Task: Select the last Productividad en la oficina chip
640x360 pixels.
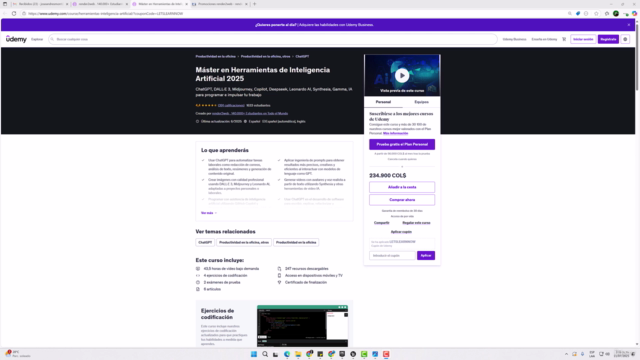Action: tap(296, 242)
